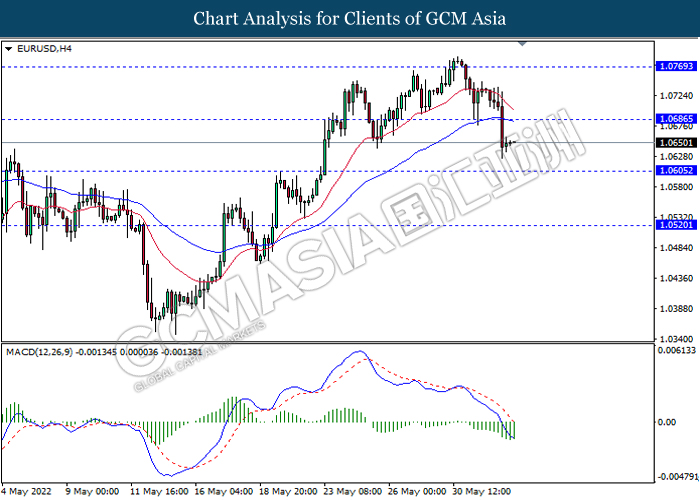Screen dimensions: 700x500
Task: Open the EURUSD,H4 symbol dropdown arrow
Action: [8, 49]
